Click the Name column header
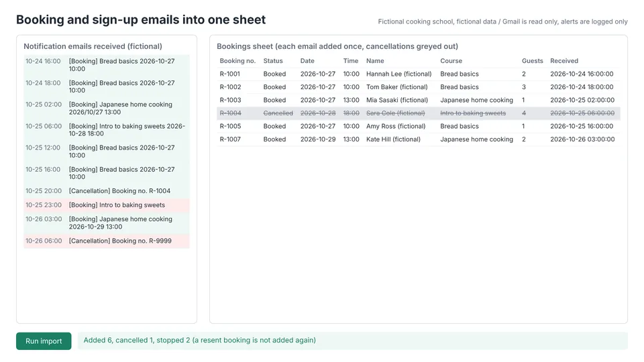This screenshot has height=362, width=644. (375, 61)
